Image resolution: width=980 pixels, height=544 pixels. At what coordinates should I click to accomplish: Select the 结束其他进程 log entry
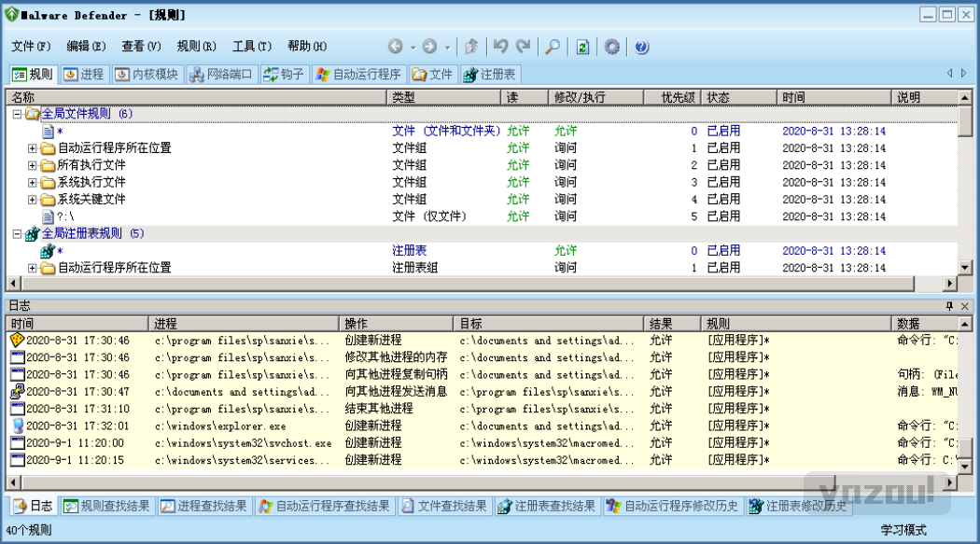tap(482, 409)
